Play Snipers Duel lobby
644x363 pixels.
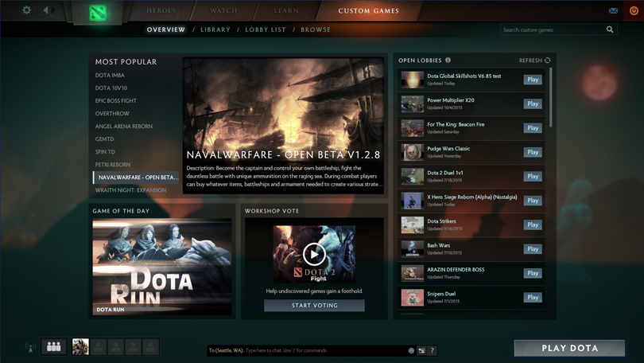pos(533,298)
